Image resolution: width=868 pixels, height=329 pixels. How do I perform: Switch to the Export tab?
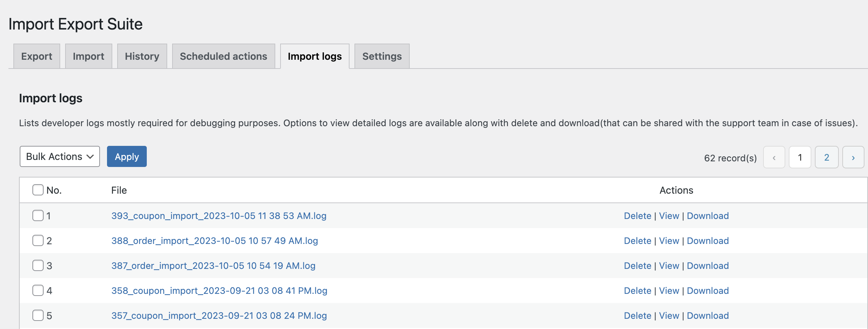tap(36, 56)
